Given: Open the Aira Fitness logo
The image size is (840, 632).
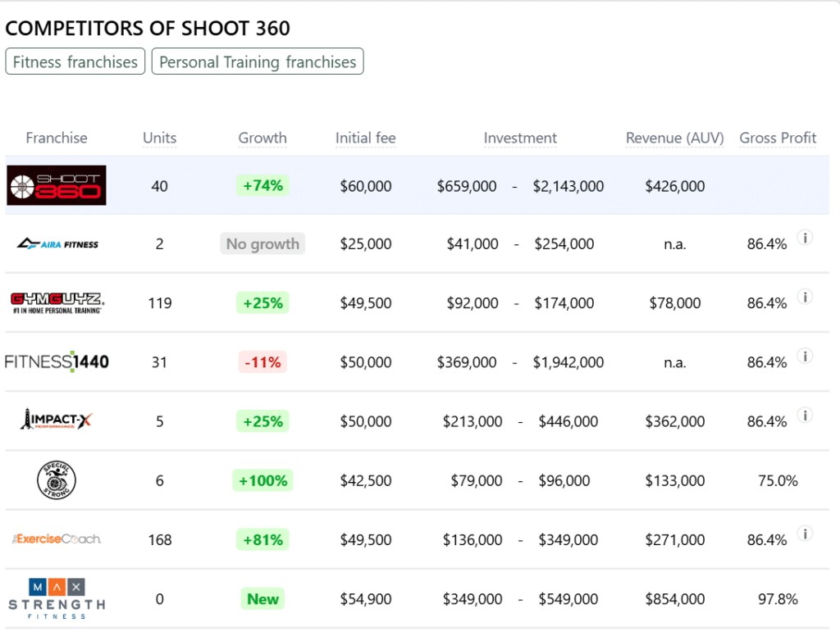Looking at the screenshot, I should click(57, 244).
